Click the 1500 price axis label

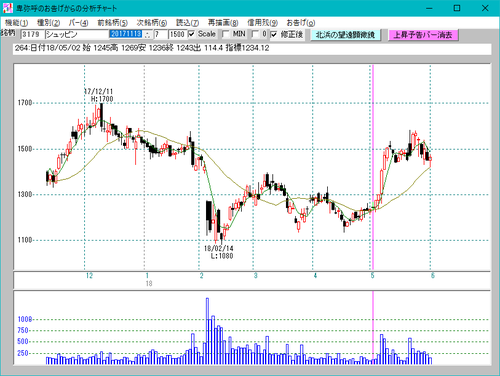tap(25, 149)
